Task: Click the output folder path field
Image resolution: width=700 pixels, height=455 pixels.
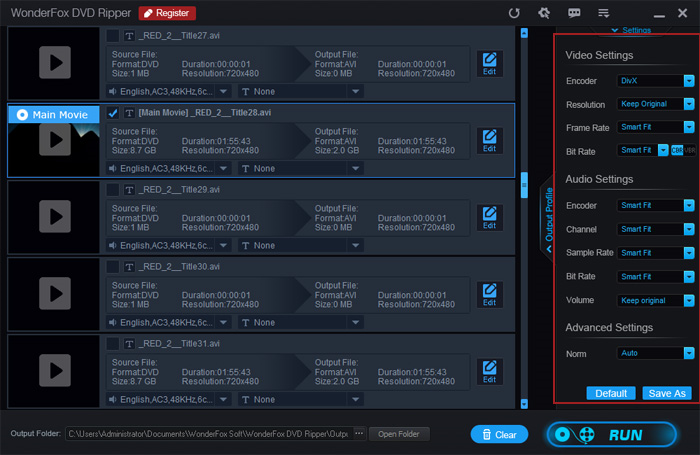Action: (x=209, y=434)
